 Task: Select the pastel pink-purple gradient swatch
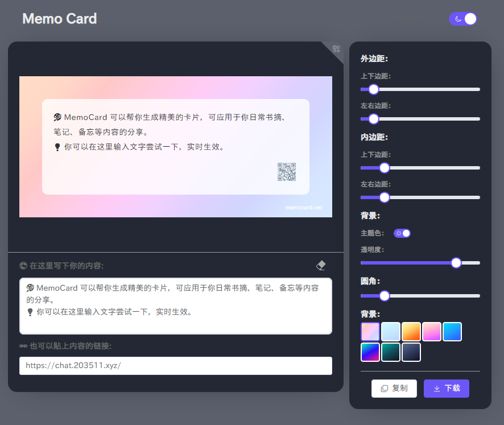370,332
